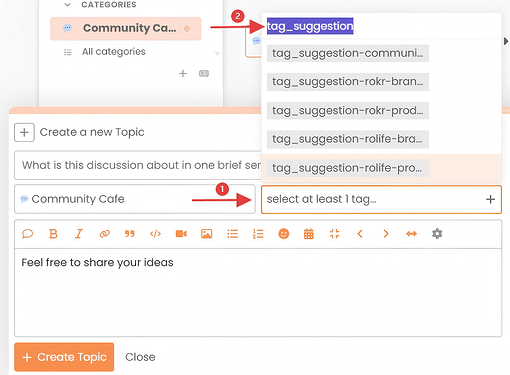Open the Community Cafe category dropdown

[x=135, y=199]
